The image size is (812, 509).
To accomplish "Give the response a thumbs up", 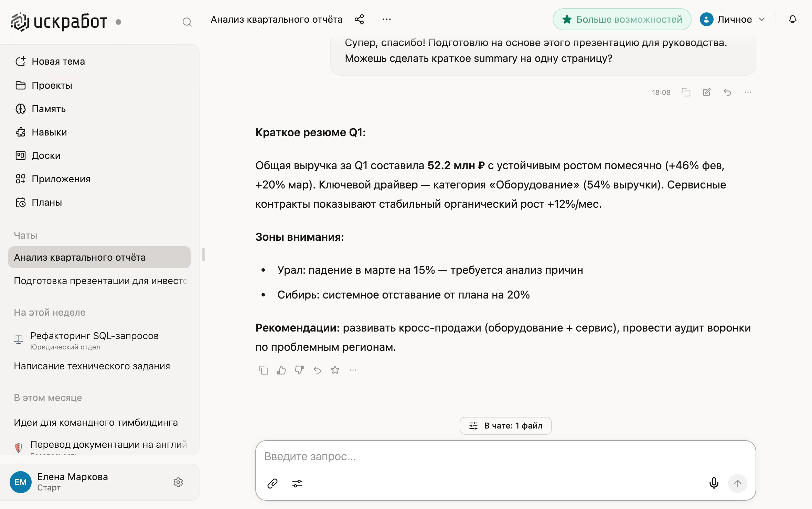I will tap(281, 370).
